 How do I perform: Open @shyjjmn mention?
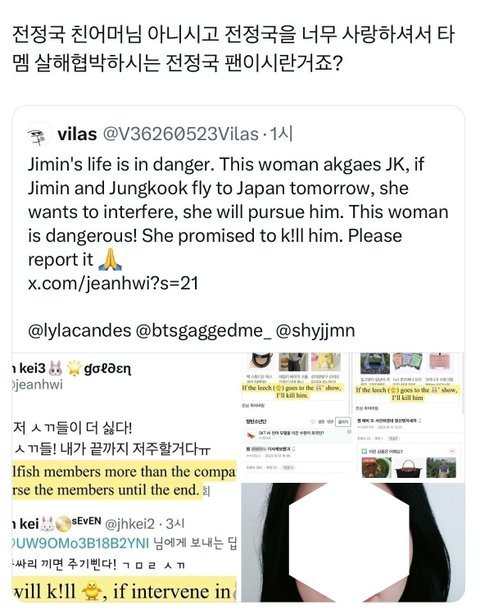[x=316, y=331]
